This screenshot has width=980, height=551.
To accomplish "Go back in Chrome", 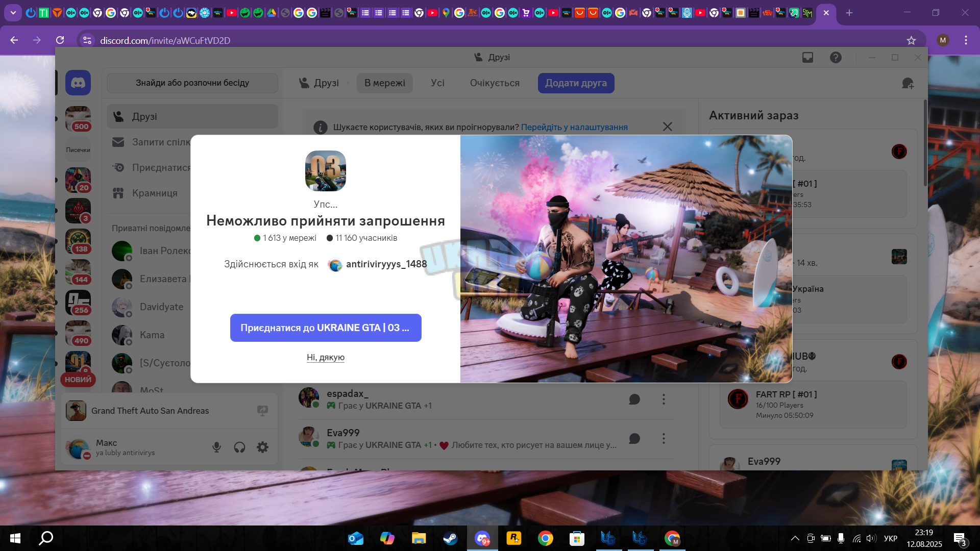I will (x=14, y=40).
